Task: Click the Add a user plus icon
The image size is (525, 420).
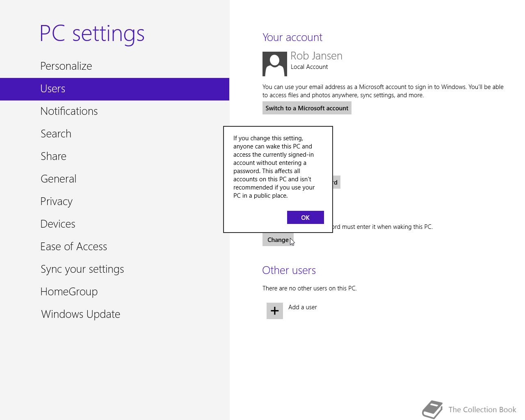Action: pos(275,311)
